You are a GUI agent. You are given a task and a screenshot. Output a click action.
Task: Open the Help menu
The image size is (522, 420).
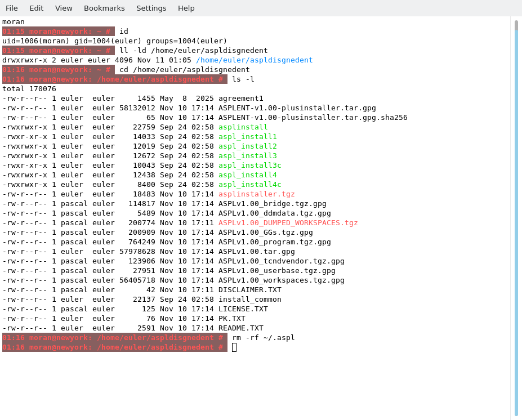click(x=186, y=8)
